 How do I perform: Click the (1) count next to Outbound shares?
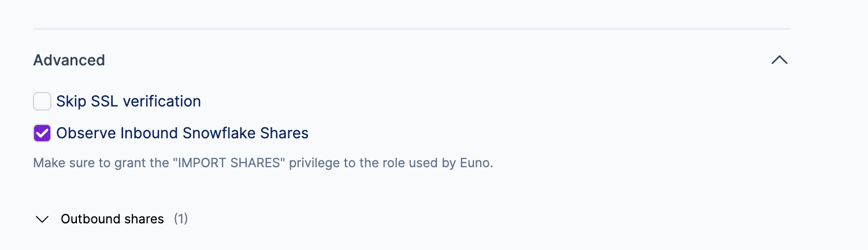click(x=181, y=219)
